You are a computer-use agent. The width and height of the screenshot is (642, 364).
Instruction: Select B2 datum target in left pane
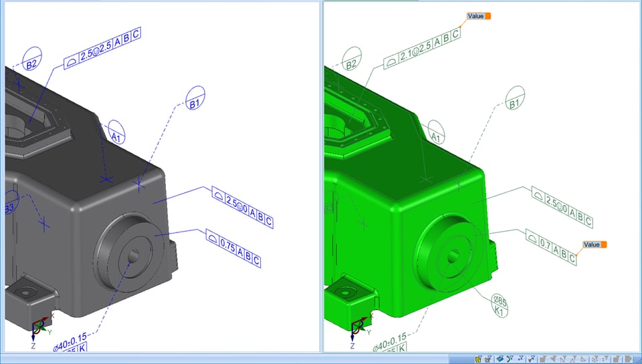pos(32,59)
